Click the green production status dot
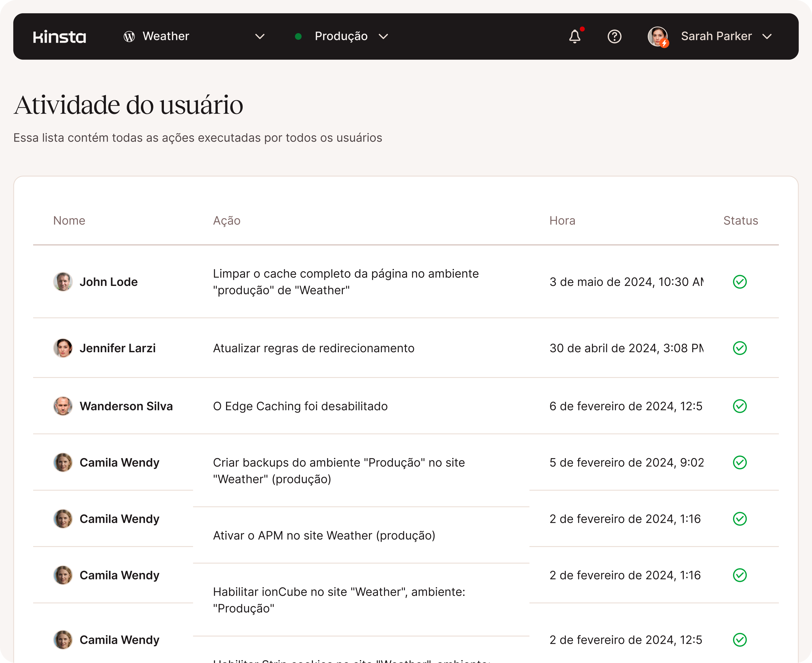The image size is (812, 663). pyautogui.click(x=299, y=37)
